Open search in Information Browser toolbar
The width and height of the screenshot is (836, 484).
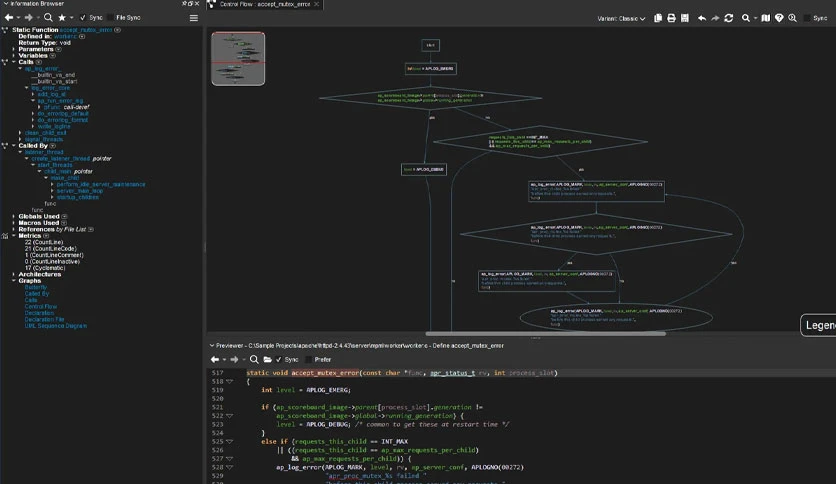(48, 18)
